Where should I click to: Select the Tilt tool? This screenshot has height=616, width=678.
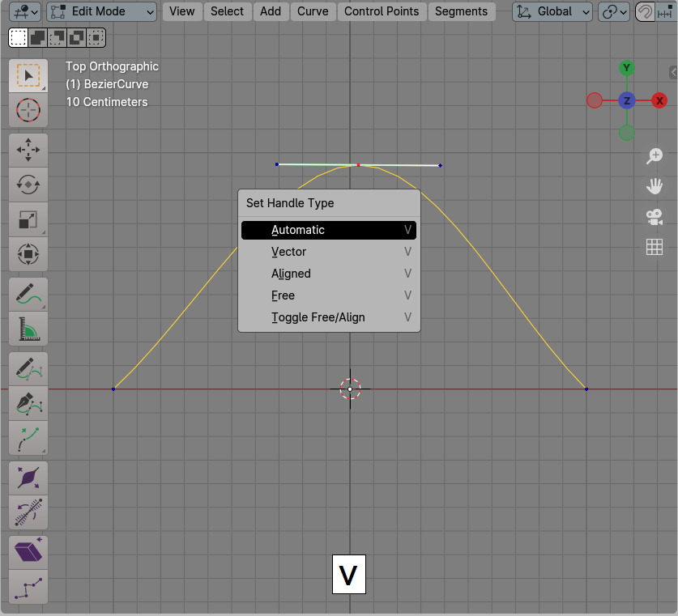[x=28, y=512]
